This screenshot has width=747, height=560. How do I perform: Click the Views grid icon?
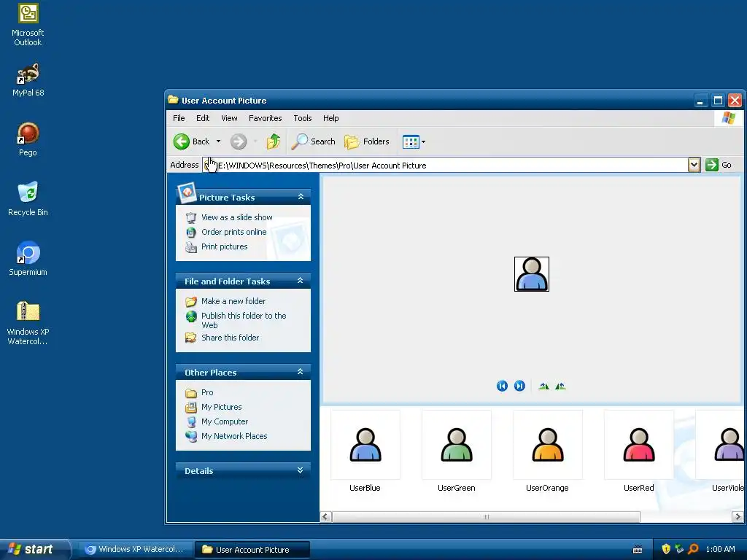(410, 141)
